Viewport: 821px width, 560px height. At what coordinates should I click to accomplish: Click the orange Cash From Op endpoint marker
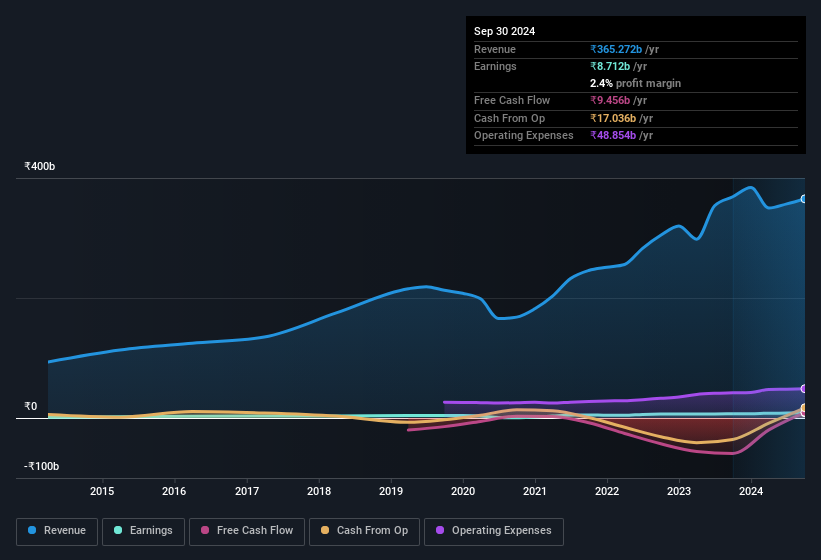point(804,408)
